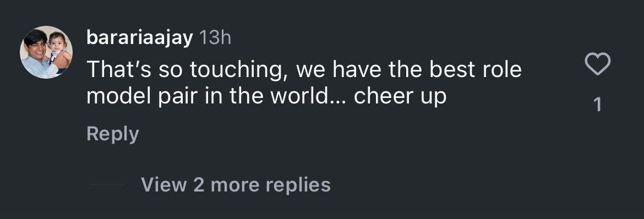Select the 13h timestamp
Image resolution: width=644 pixels, height=219 pixels.
pos(215,38)
